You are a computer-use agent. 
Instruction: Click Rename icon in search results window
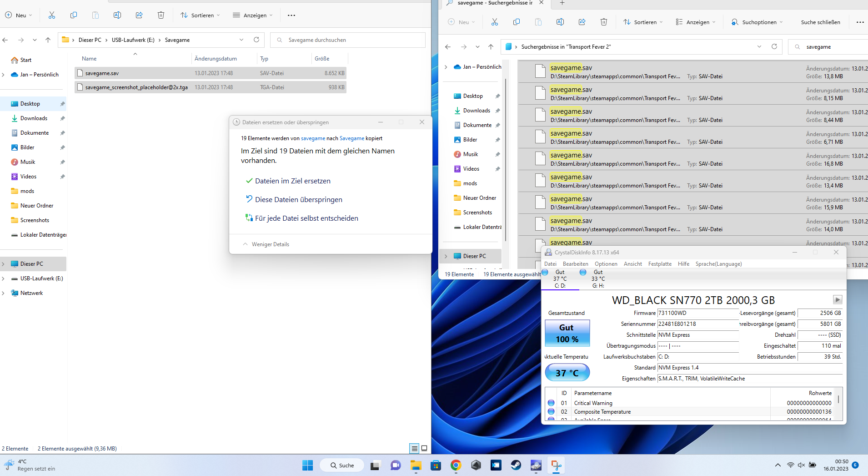pos(560,22)
